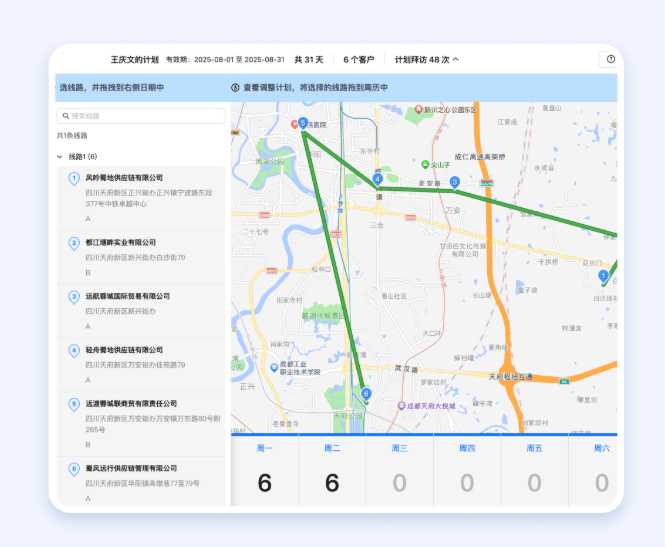Click the 共 31 天 label
Image resolution: width=665 pixels, height=547 pixels.
[x=309, y=59]
